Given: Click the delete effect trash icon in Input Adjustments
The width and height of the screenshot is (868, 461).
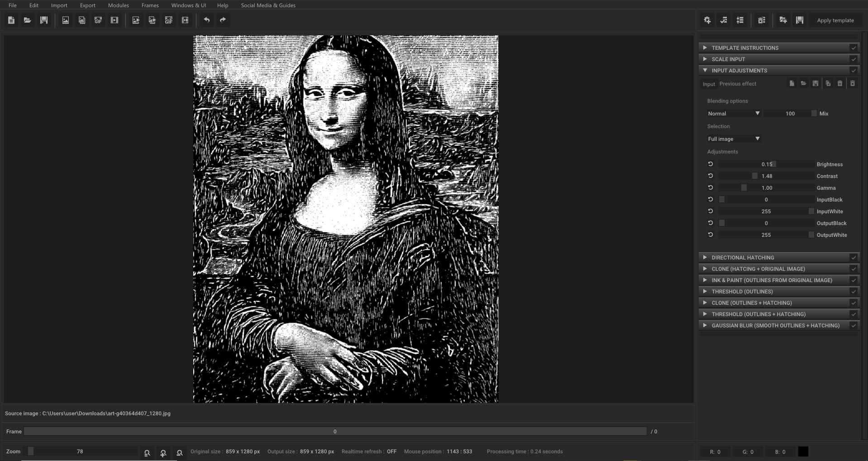Looking at the screenshot, I should 852,83.
